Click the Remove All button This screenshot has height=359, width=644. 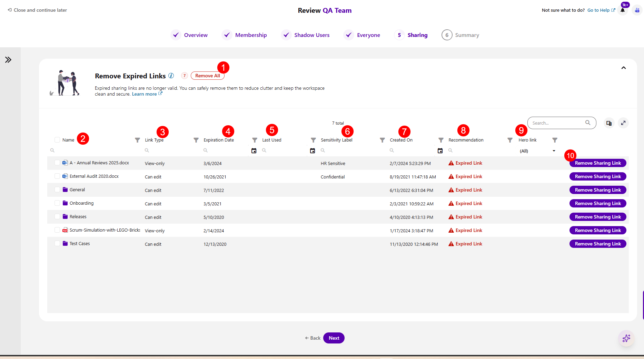click(208, 76)
